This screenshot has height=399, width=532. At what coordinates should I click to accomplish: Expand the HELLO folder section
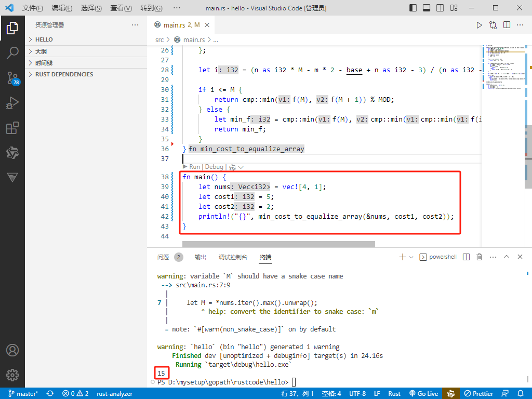pos(86,39)
